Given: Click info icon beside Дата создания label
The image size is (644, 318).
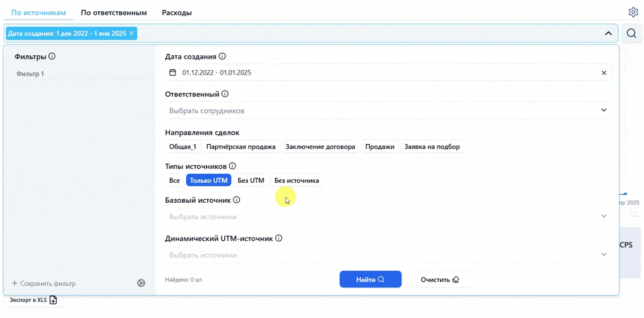Looking at the screenshot, I should (x=222, y=56).
